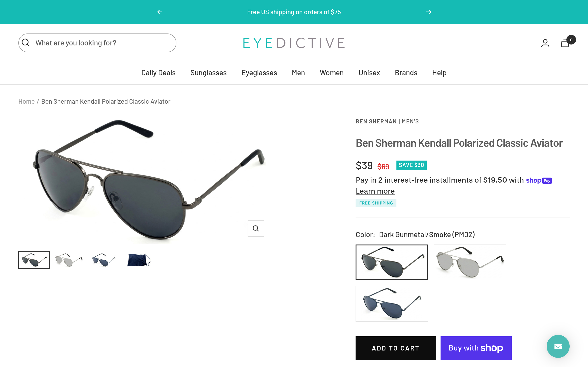
Task: Open the Daily Deals menu item
Action: point(158,73)
